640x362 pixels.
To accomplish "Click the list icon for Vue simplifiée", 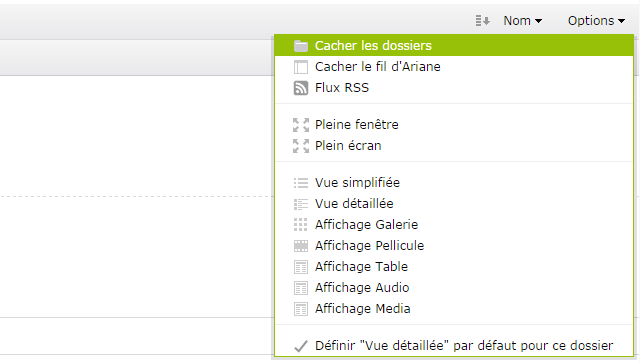I will pos(301,183).
